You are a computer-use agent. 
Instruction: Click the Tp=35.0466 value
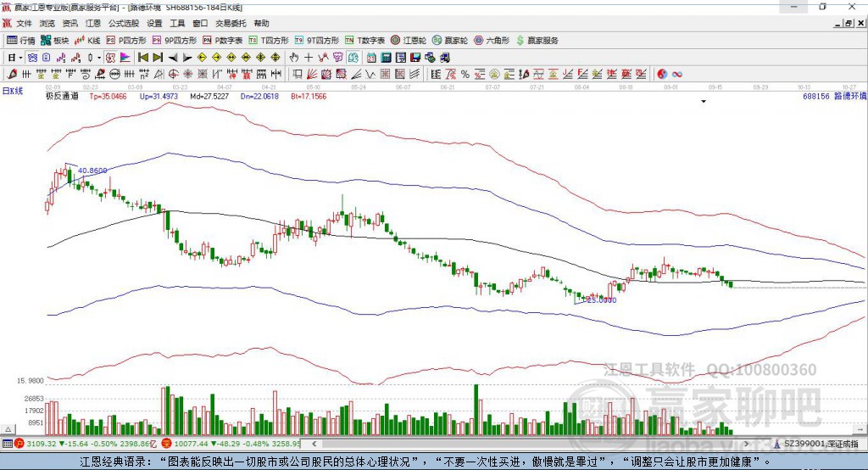[x=108, y=96]
